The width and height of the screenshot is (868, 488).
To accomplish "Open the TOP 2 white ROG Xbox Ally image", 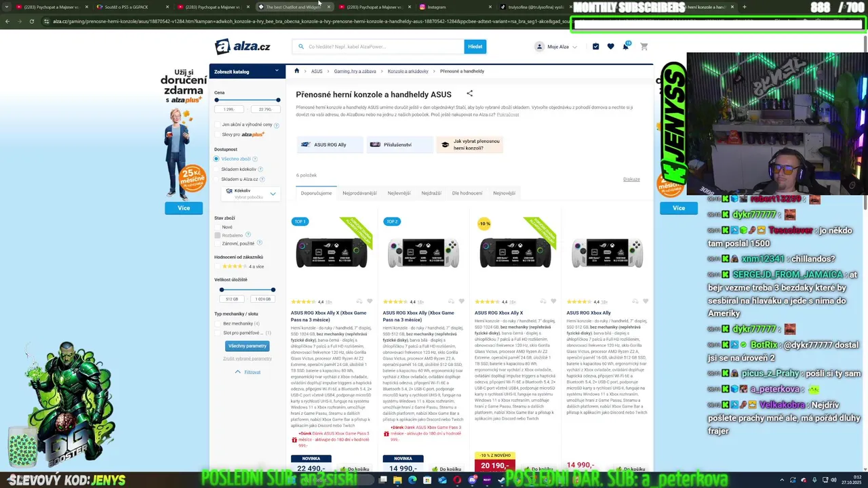I will (x=423, y=253).
